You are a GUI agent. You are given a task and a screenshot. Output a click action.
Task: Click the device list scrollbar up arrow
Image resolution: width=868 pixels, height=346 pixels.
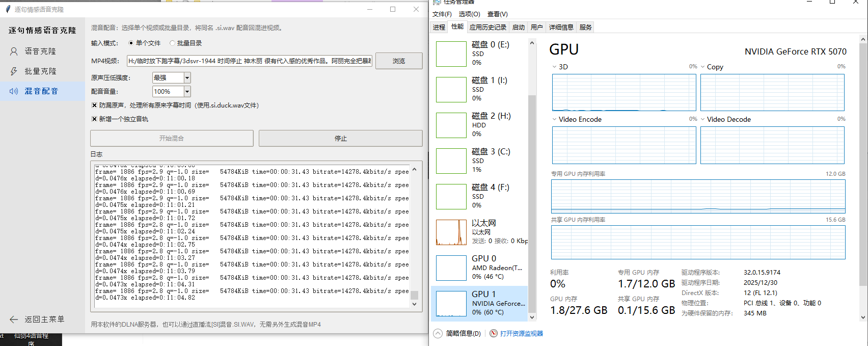click(x=532, y=43)
